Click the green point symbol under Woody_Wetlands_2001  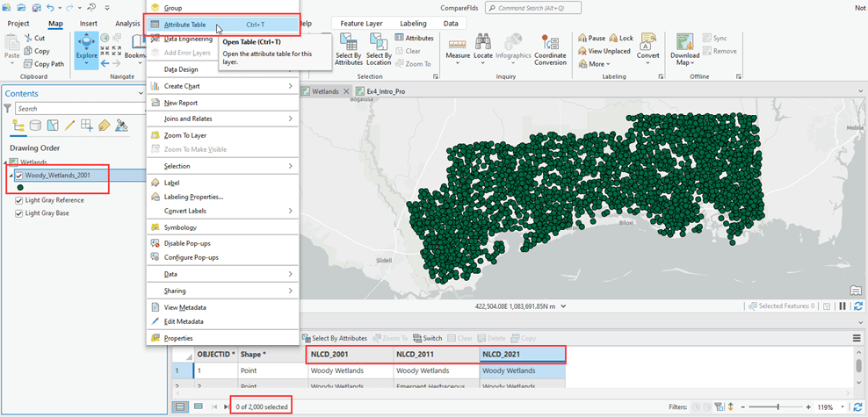(20, 188)
